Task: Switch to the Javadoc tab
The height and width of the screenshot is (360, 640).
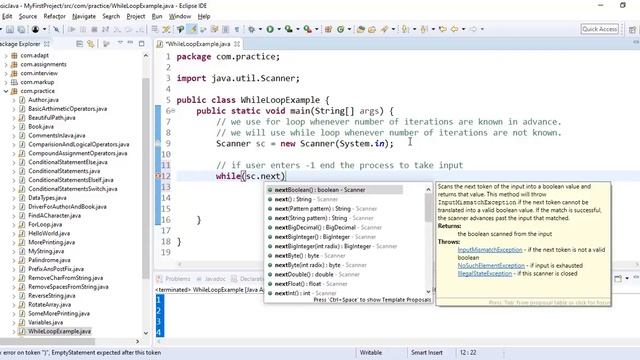Action: 211,279
